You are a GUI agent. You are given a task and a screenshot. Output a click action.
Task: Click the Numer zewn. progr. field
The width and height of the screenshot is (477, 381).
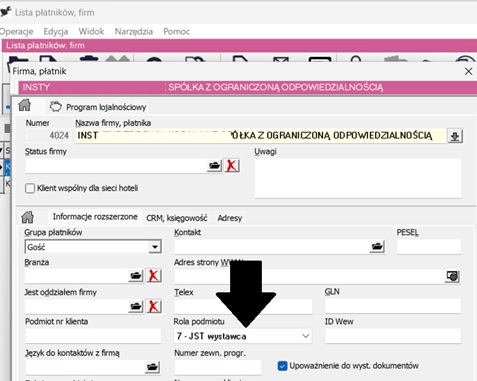tap(218, 367)
